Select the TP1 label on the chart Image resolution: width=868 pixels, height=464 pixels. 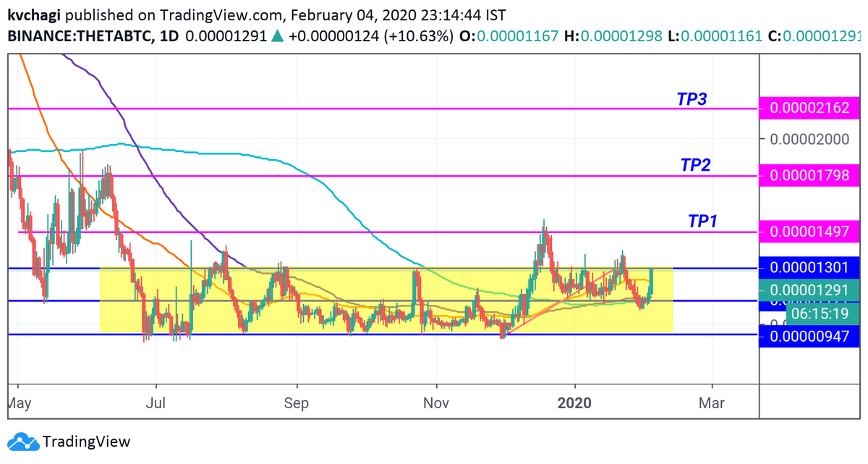coord(702,221)
